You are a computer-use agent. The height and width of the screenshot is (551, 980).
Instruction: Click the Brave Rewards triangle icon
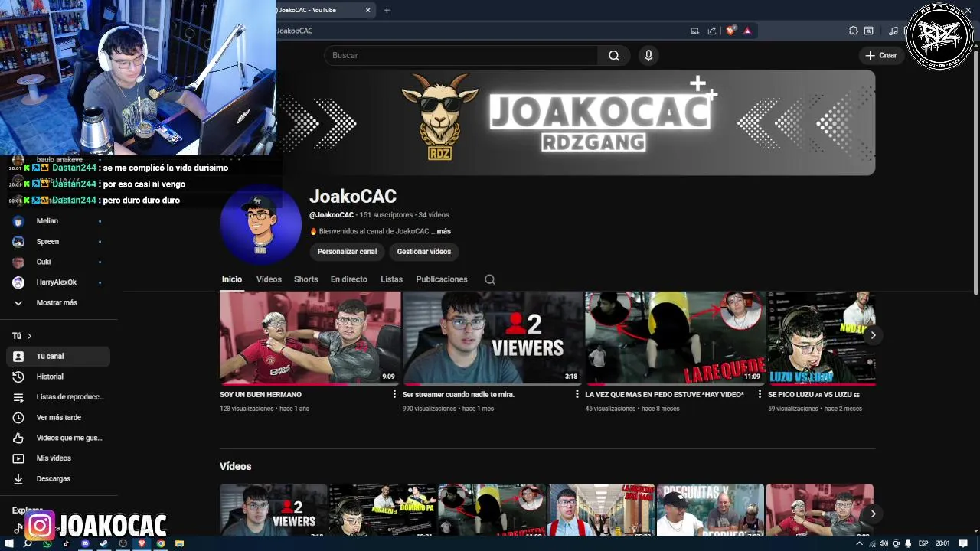[x=747, y=31]
